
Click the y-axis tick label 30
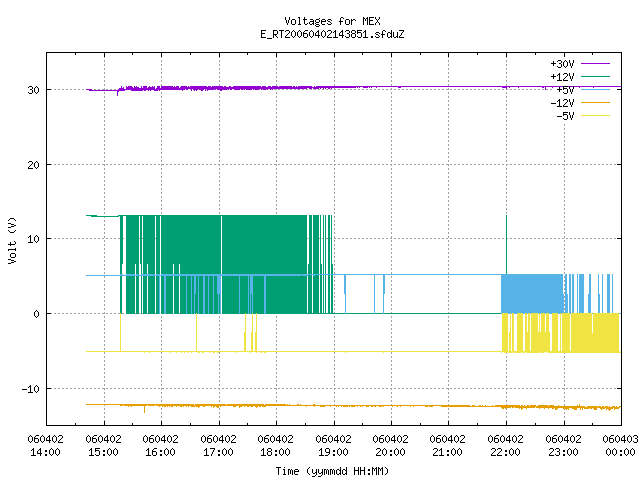(x=33, y=90)
